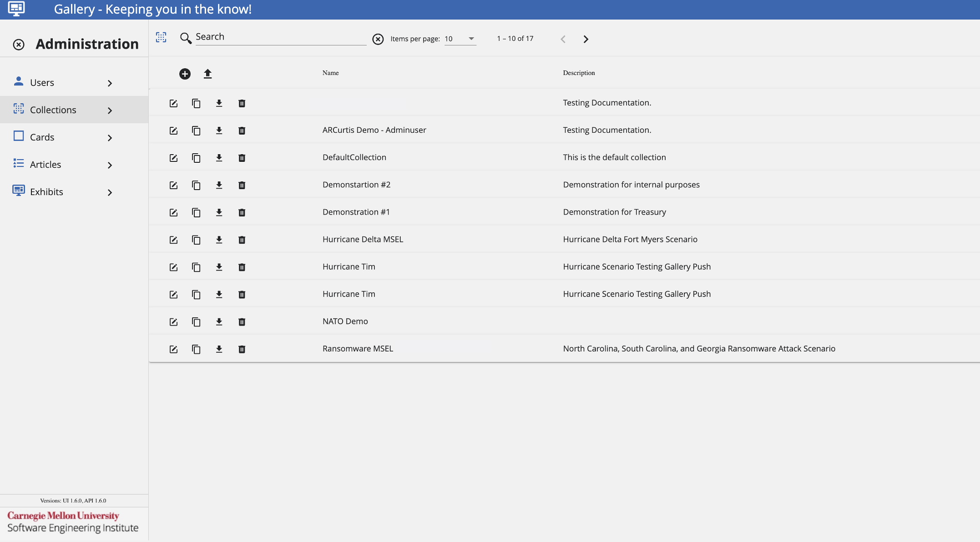980x542 pixels.
Task: Click the delete icon for Hurricane Tim duplicate
Action: click(x=242, y=294)
